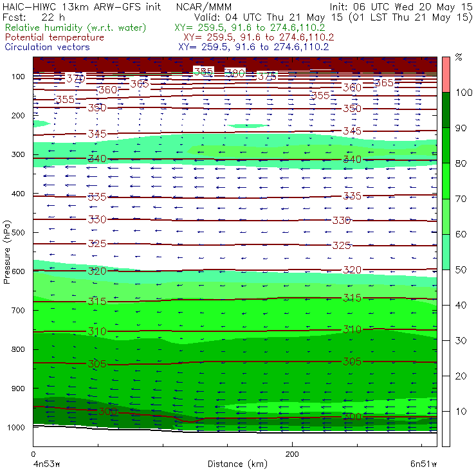The height and width of the screenshot is (476, 476).
Task: Click the right-side '300' isentrope label
Action: click(x=352, y=417)
